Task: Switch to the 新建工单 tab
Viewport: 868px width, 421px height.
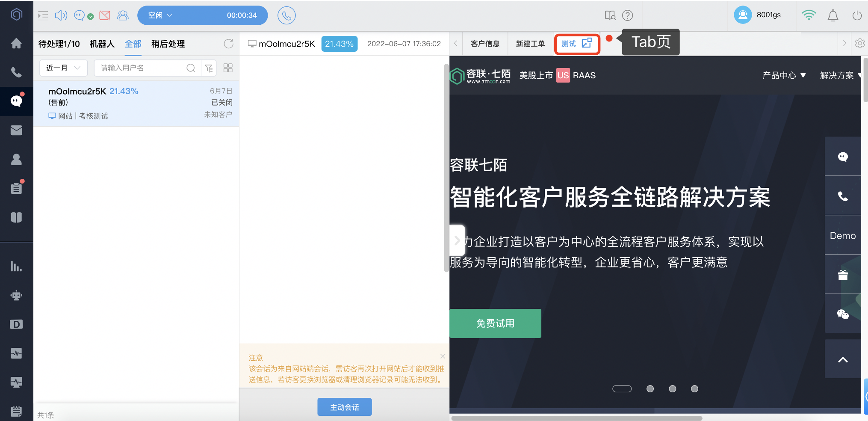Action: pyautogui.click(x=530, y=44)
